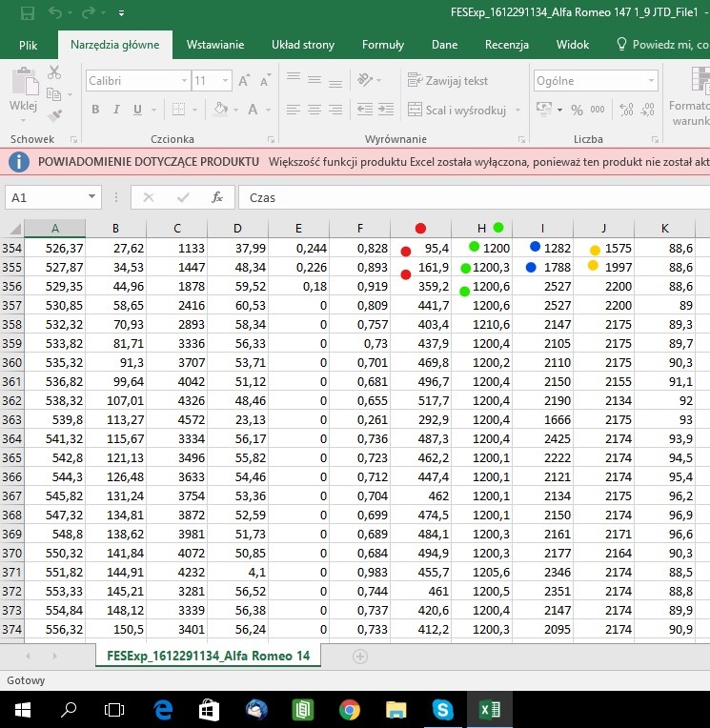The image size is (710, 728).
Task: Click the Format Painter brush icon
Action: coord(53,114)
